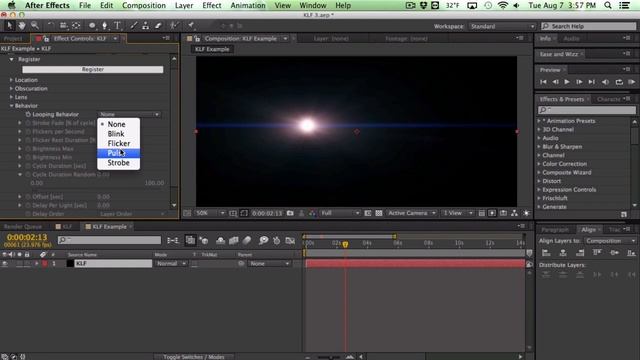Choose Flicker looping behavior

(118, 143)
